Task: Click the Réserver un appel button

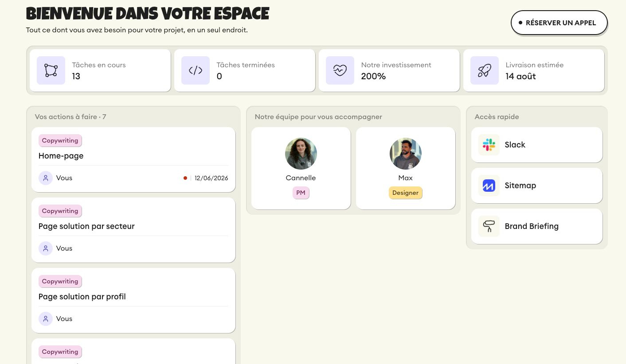Action: coord(559,23)
